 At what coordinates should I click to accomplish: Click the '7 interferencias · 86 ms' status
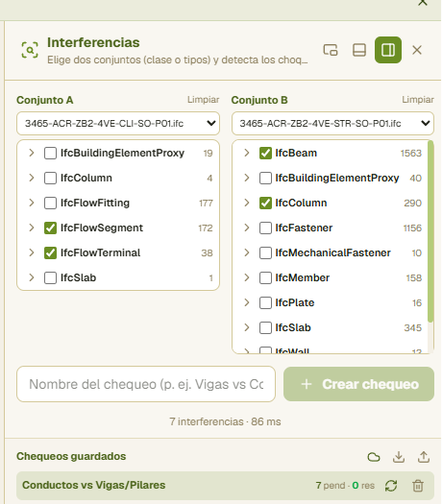pyautogui.click(x=225, y=421)
